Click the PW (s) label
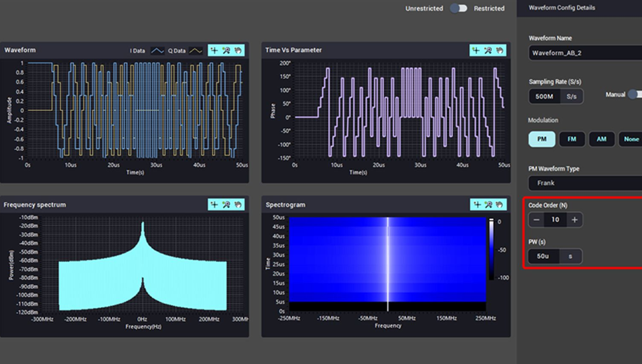Image resolution: width=642 pixels, height=364 pixels. click(537, 242)
